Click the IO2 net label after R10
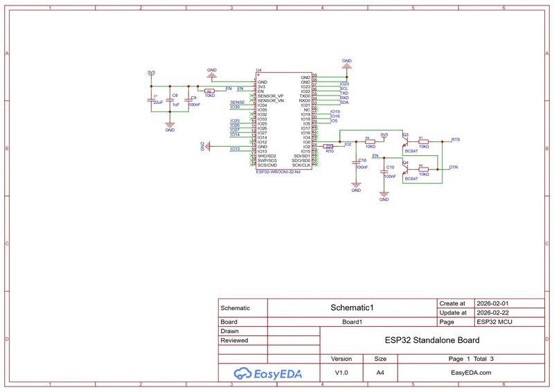This screenshot has width=554, height=392. pyautogui.click(x=348, y=144)
